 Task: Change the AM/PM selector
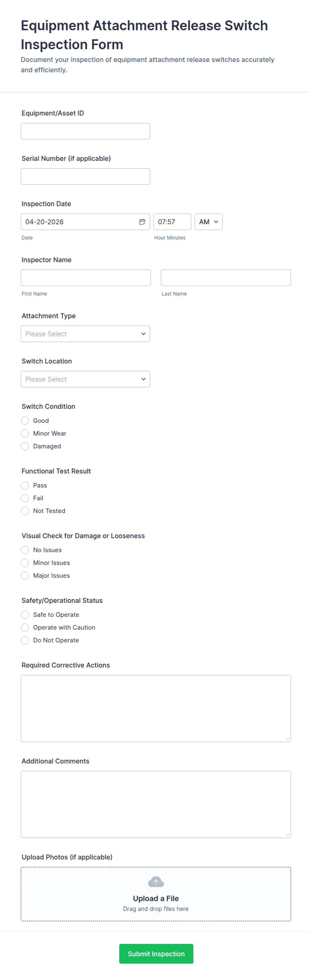(x=208, y=222)
